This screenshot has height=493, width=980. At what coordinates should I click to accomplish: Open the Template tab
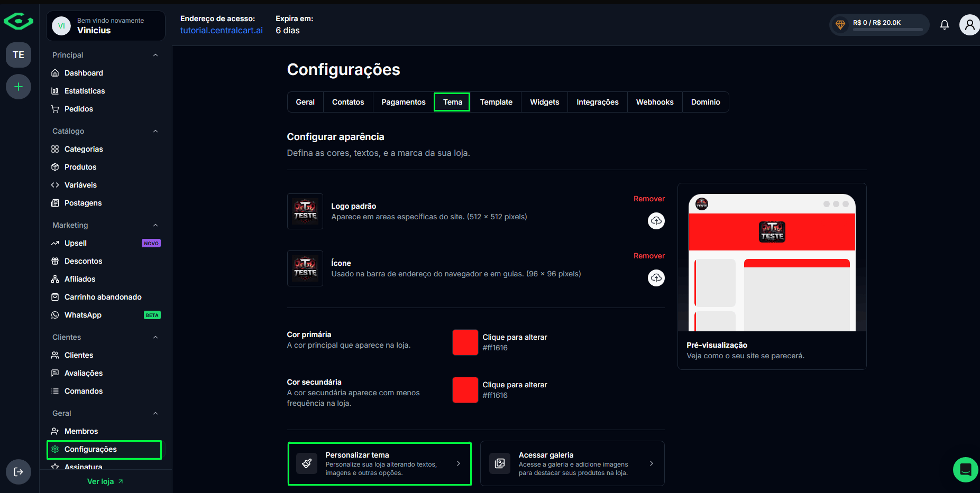[496, 102]
